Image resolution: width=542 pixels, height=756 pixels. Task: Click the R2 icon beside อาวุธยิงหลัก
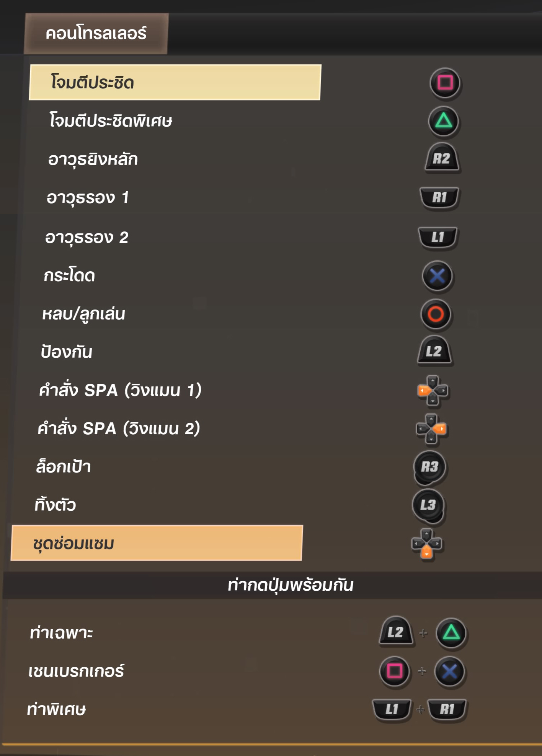pos(442,158)
